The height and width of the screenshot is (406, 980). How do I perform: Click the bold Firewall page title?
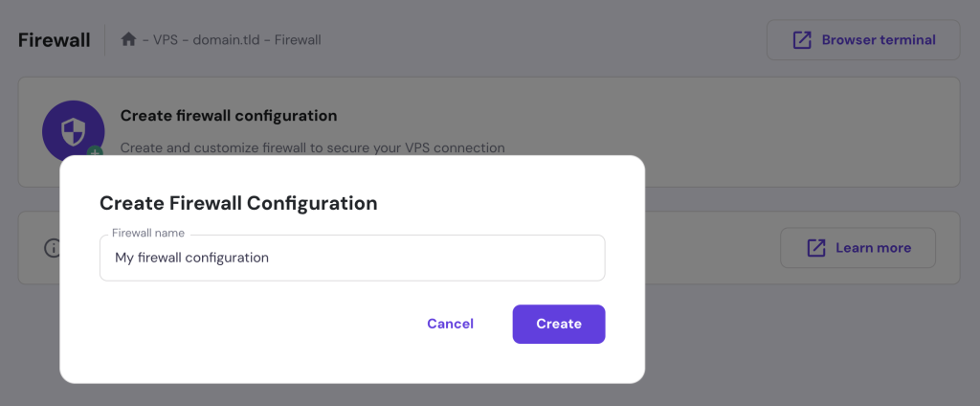tap(54, 40)
